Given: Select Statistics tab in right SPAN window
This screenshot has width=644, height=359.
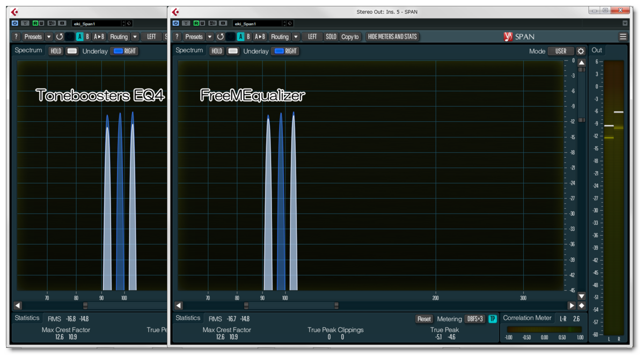Looking at the screenshot, I should (x=188, y=318).
